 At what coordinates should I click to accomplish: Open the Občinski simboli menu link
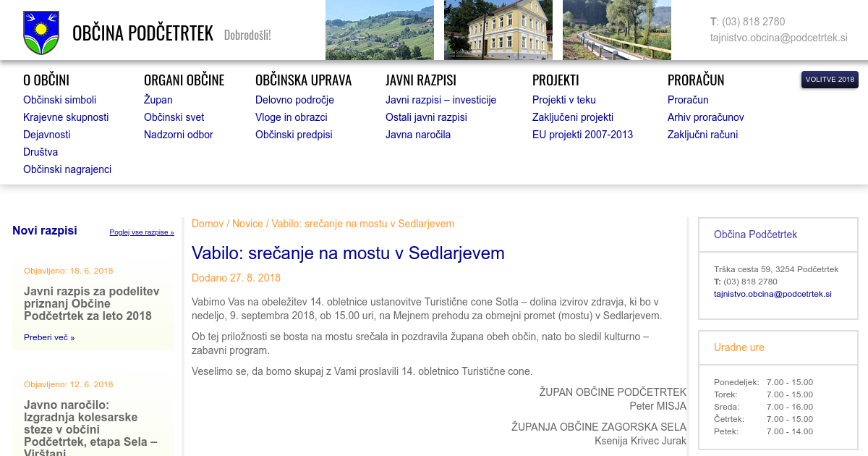[59, 100]
